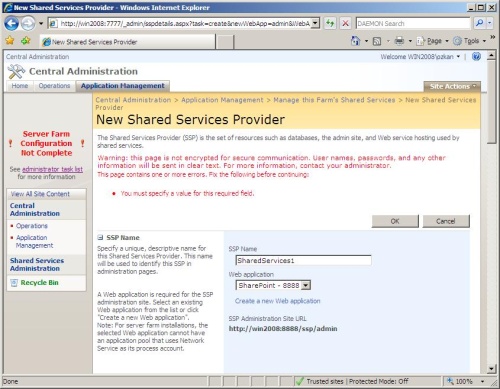500x389 pixels.
Task: Click Application Management breadcrumb link
Action: tap(222, 100)
